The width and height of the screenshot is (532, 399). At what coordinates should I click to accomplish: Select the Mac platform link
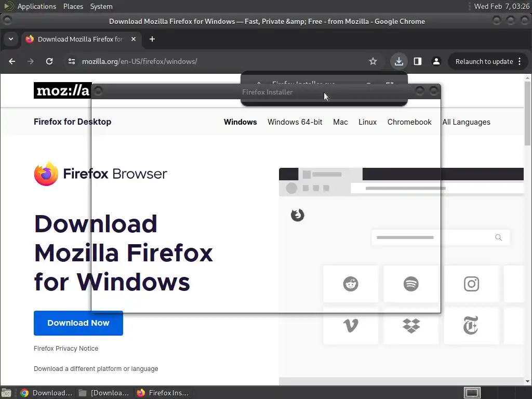(340, 122)
